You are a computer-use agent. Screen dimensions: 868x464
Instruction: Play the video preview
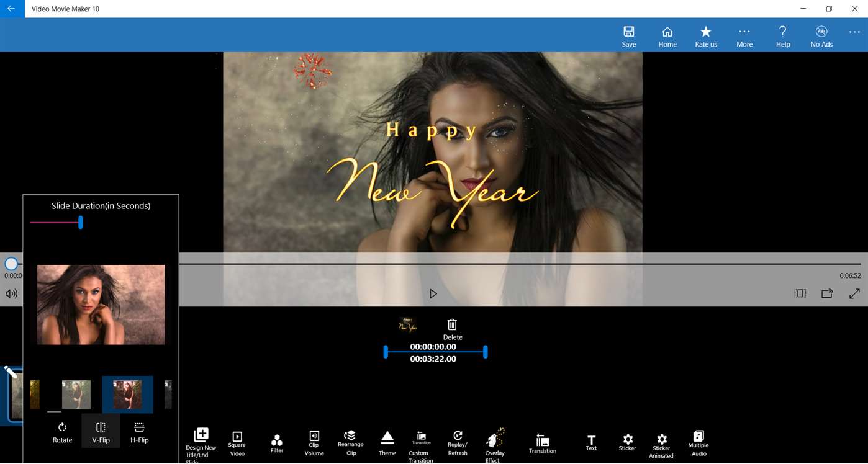(x=433, y=293)
